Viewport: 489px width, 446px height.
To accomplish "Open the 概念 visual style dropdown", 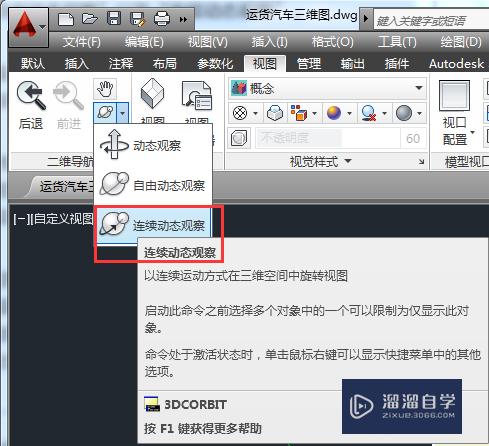I will pos(327,88).
